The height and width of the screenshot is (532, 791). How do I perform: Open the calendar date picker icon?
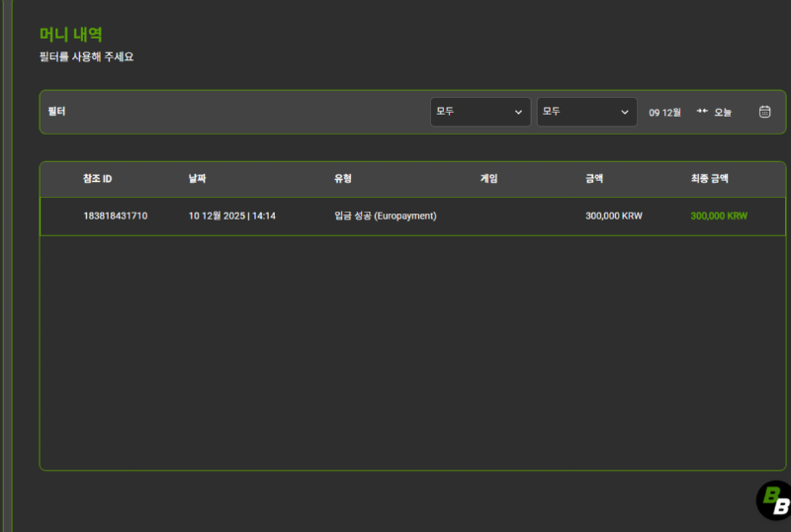(764, 112)
